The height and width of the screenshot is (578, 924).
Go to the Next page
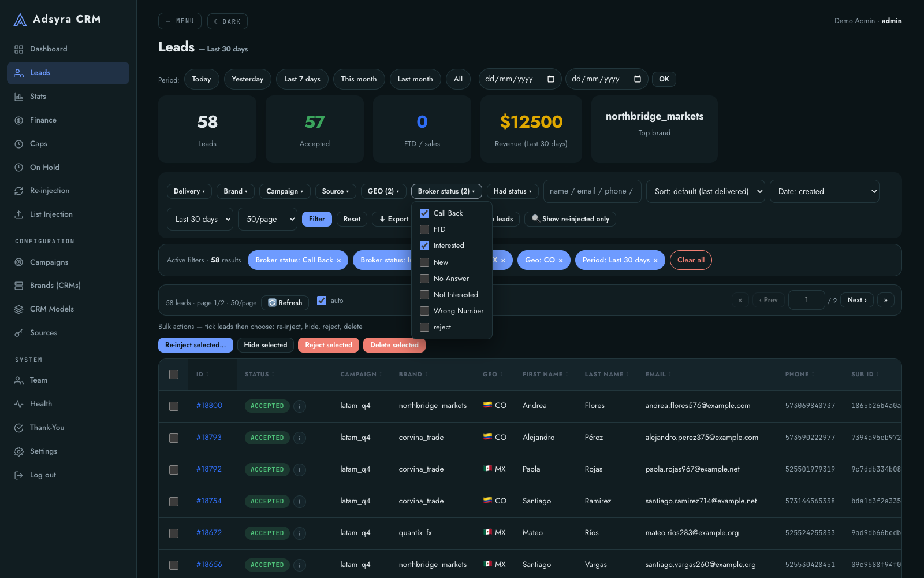click(x=857, y=300)
